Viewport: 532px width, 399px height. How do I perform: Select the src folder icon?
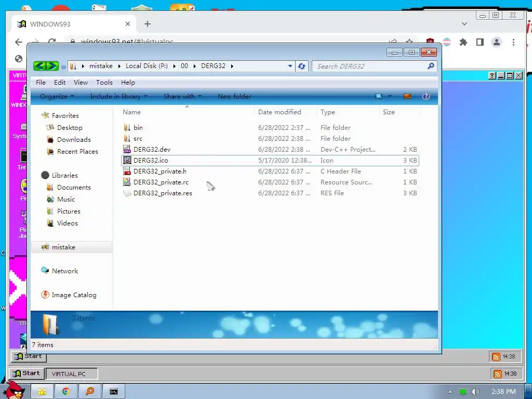tap(127, 138)
